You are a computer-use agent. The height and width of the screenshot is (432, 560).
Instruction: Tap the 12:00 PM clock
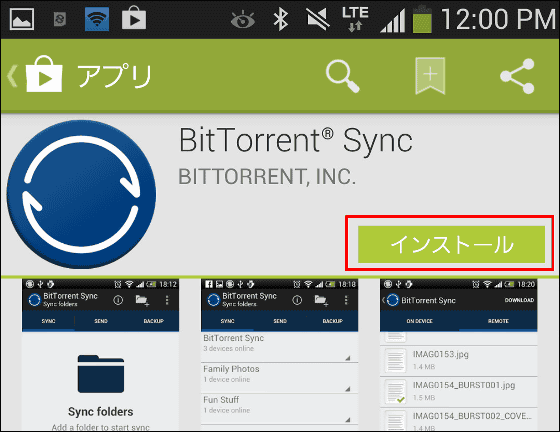coord(498,19)
